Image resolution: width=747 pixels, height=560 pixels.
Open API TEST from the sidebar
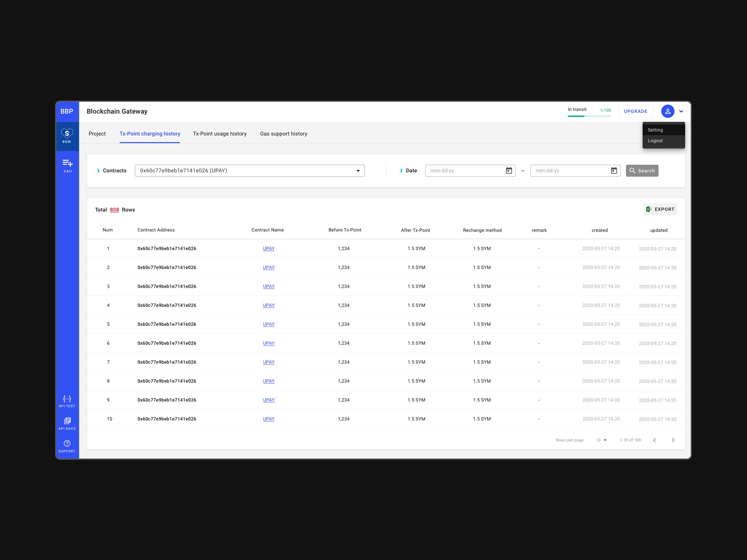click(x=67, y=401)
